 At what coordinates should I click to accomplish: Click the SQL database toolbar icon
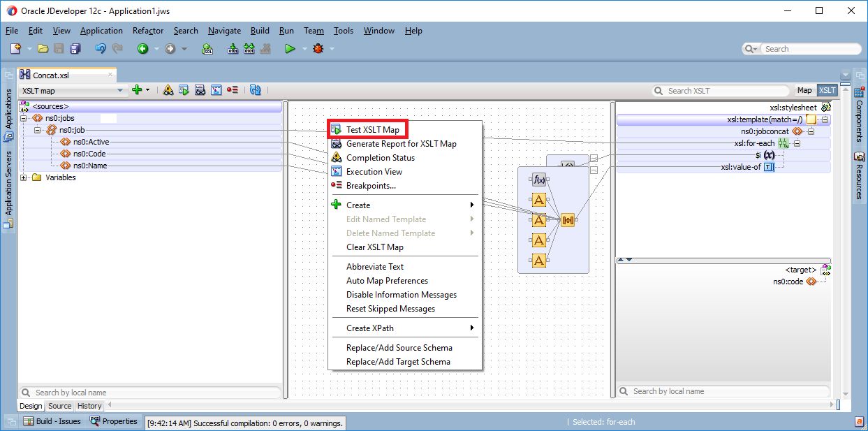[207, 49]
